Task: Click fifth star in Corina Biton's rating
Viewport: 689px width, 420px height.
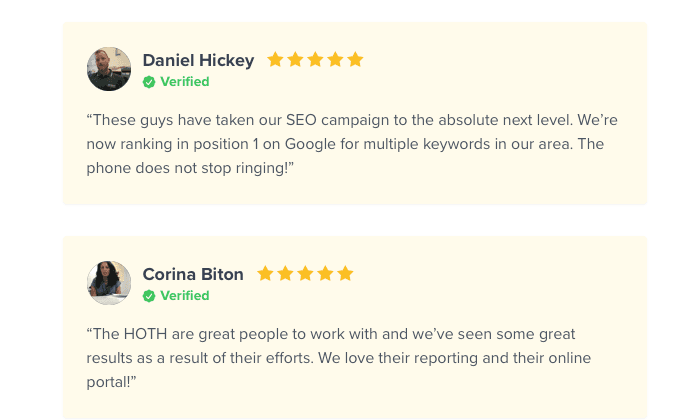Action: pos(345,274)
